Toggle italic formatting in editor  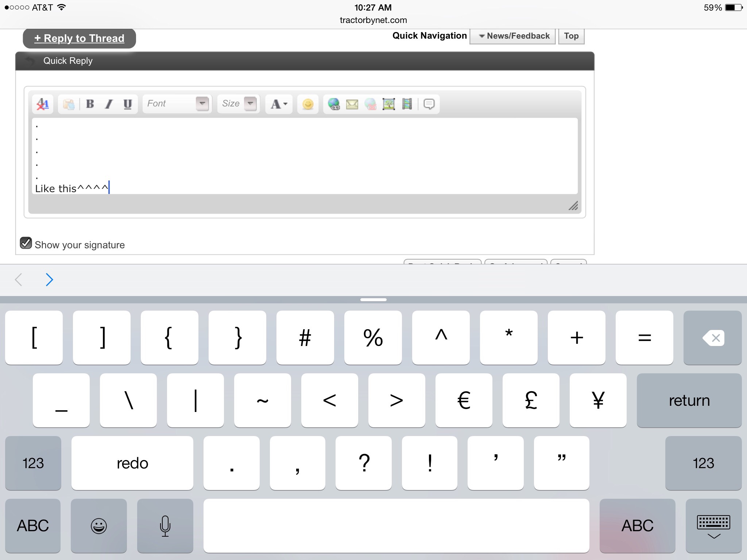tap(109, 104)
